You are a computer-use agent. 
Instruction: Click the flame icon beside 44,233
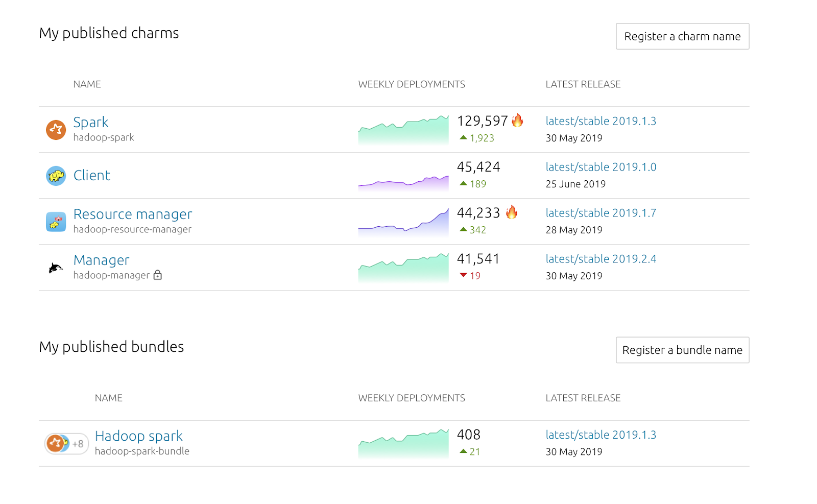pyautogui.click(x=512, y=212)
